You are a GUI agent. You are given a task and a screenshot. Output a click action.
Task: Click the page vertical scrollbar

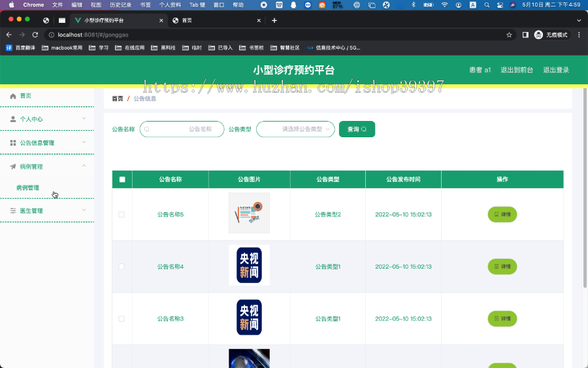[x=585, y=188]
